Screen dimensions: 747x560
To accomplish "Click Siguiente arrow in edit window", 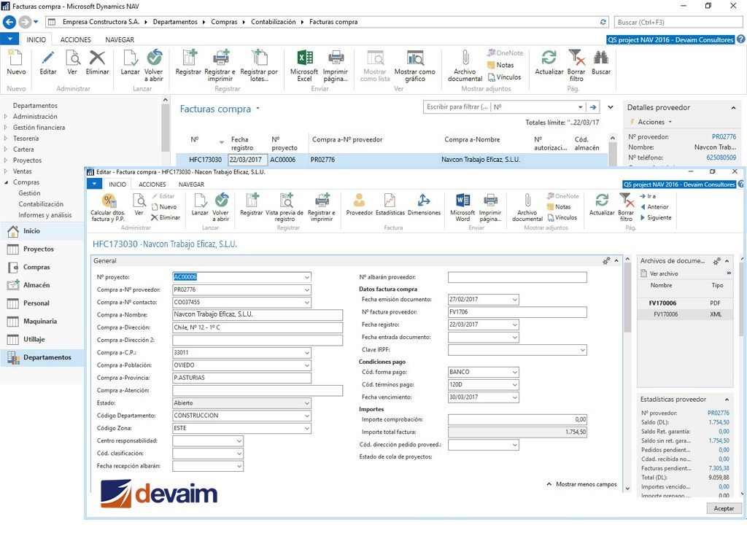I will [x=656, y=217].
